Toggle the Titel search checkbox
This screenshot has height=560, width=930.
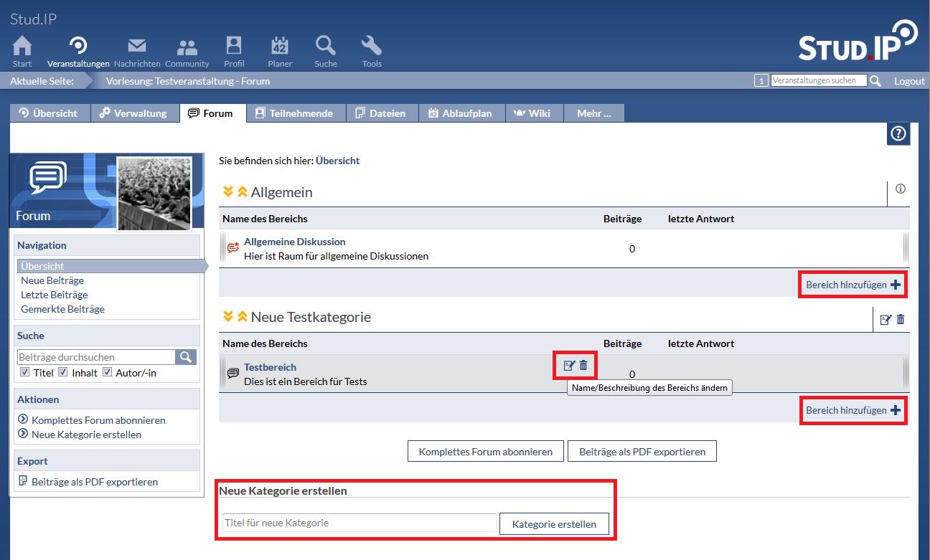25,372
